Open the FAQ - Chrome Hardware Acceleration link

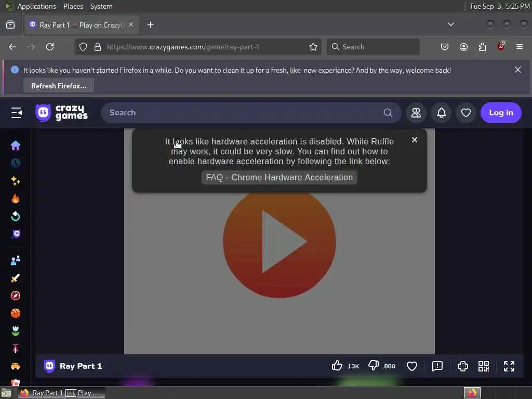point(279,178)
